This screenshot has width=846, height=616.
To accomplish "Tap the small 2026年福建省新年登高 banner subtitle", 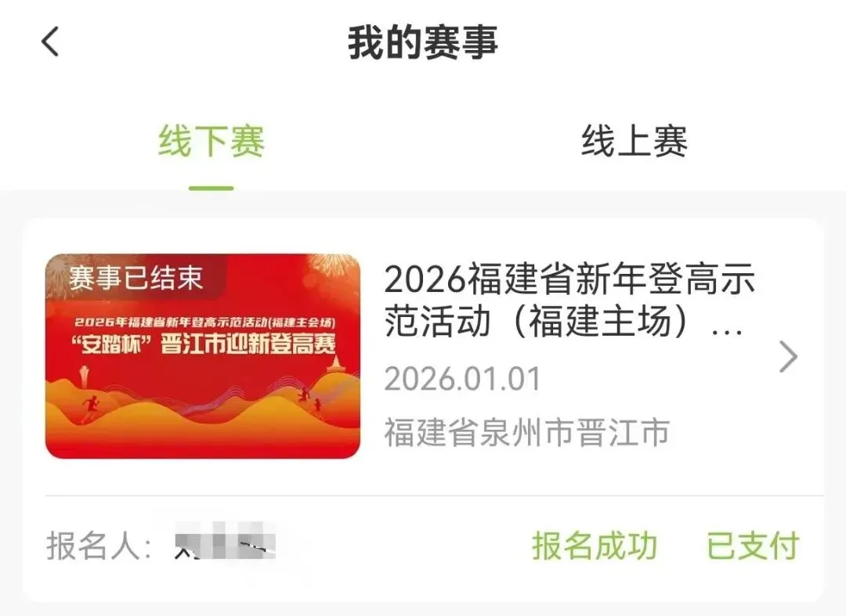I will pyautogui.click(x=205, y=322).
